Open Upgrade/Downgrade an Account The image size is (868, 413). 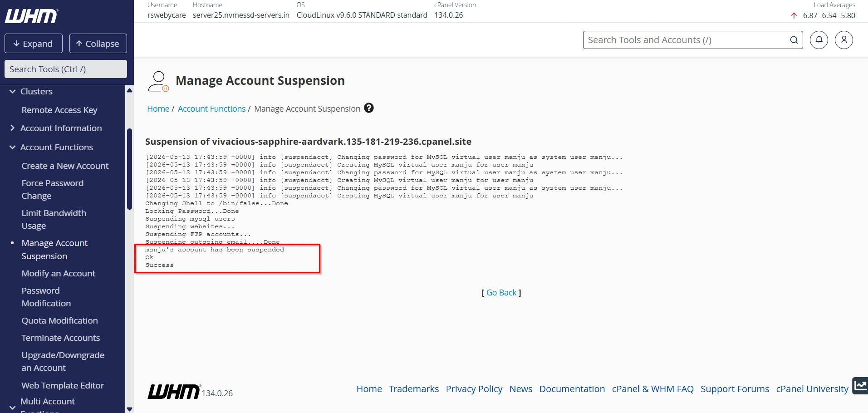[x=63, y=361]
